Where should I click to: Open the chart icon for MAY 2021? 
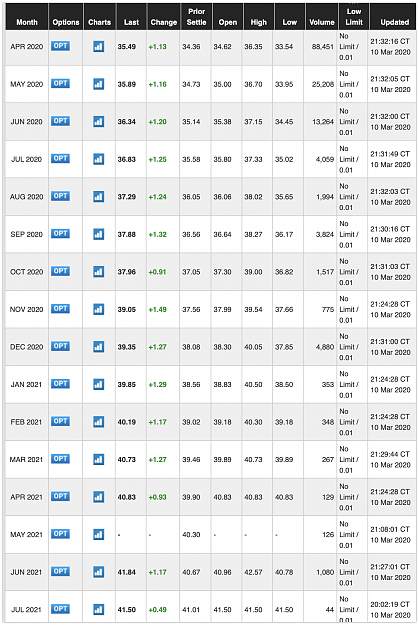click(x=98, y=535)
